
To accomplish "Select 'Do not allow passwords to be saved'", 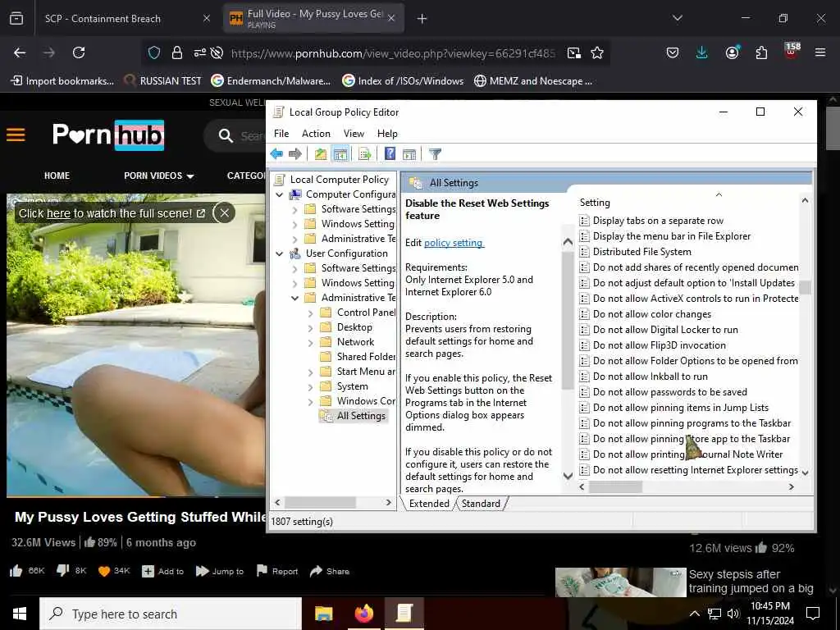I will pyautogui.click(x=669, y=392).
